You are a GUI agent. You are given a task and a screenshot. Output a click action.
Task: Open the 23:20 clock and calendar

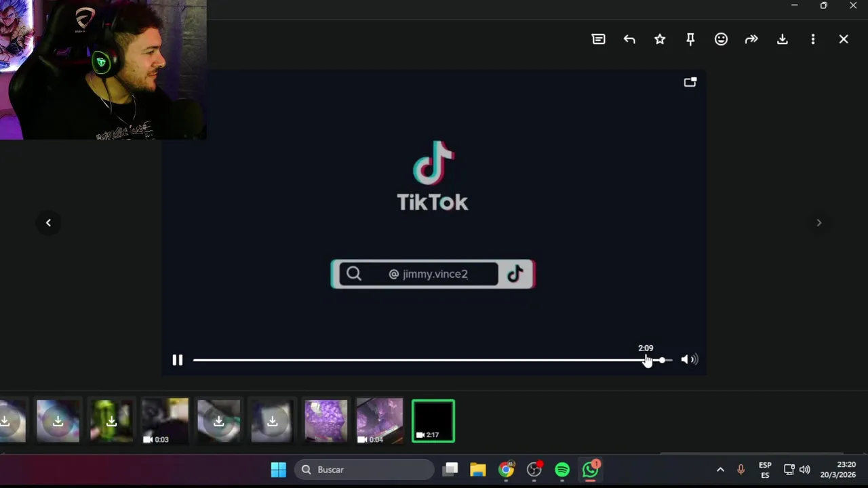pyautogui.click(x=838, y=470)
